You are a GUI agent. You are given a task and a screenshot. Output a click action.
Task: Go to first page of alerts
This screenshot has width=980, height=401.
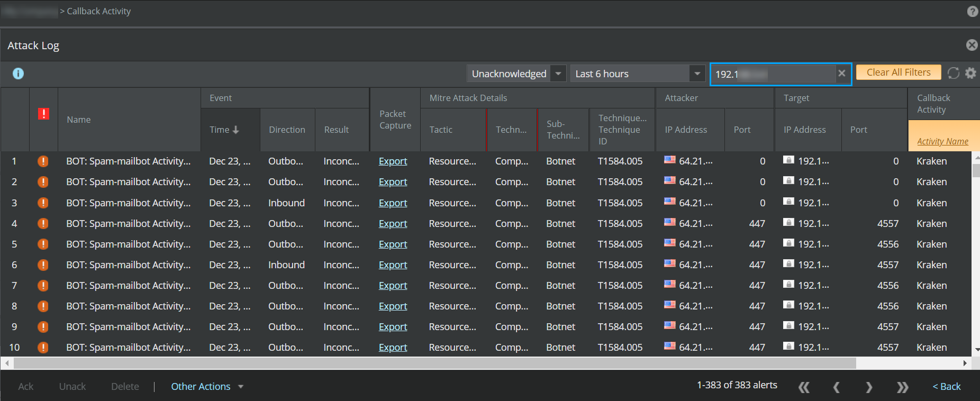coord(804,387)
